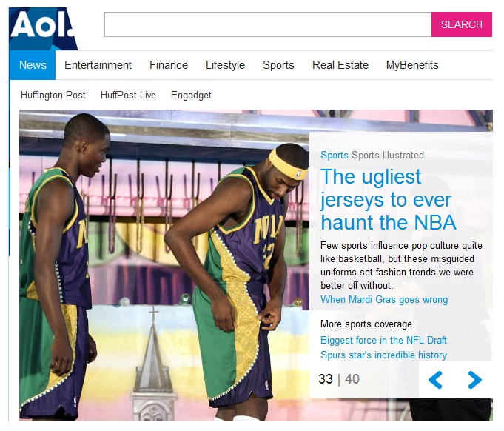Go to the Sports tab

pyautogui.click(x=278, y=65)
